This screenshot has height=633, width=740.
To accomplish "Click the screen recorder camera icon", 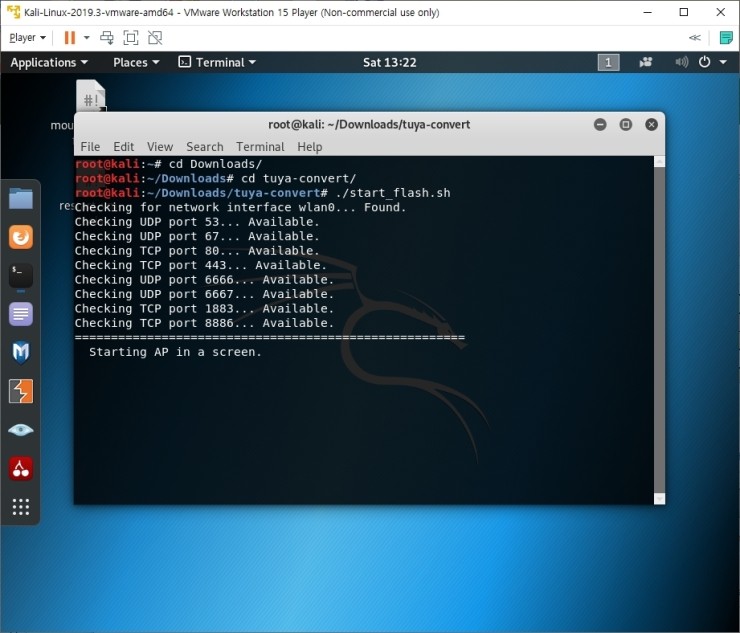I will (x=646, y=62).
